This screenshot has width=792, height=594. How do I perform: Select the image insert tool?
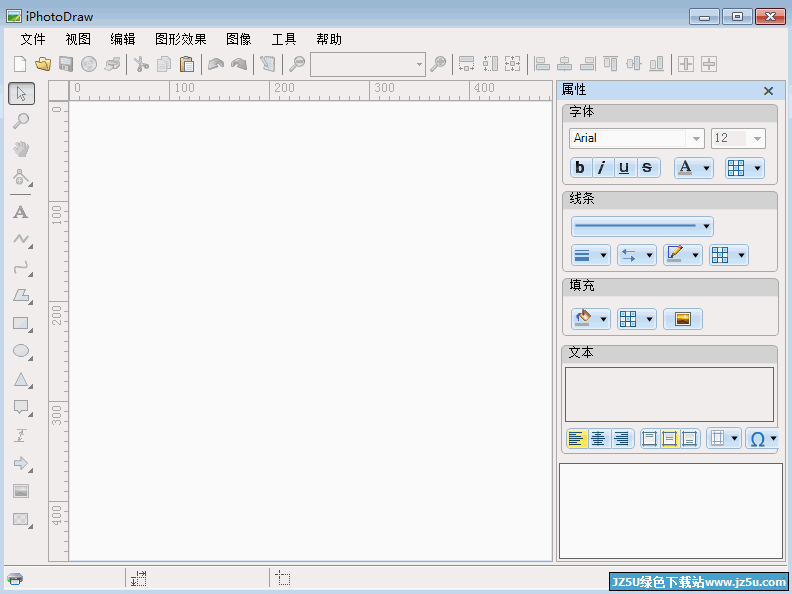[x=21, y=491]
